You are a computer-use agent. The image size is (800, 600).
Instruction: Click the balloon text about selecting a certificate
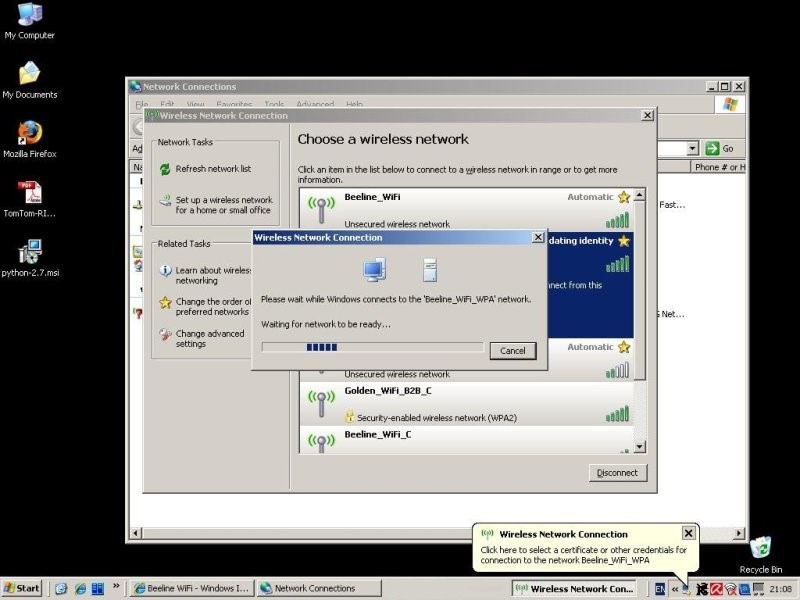(583, 555)
